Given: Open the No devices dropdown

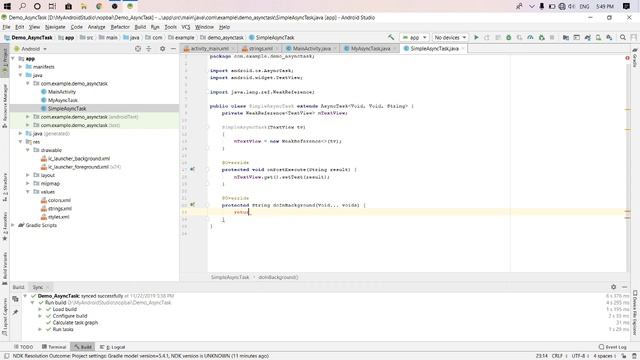Looking at the screenshot, I should coord(450,37).
